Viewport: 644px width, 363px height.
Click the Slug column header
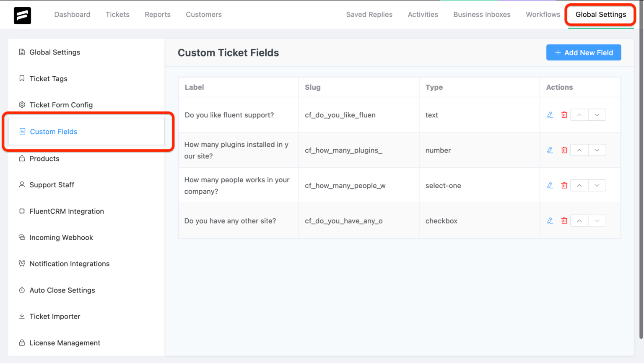coord(312,87)
